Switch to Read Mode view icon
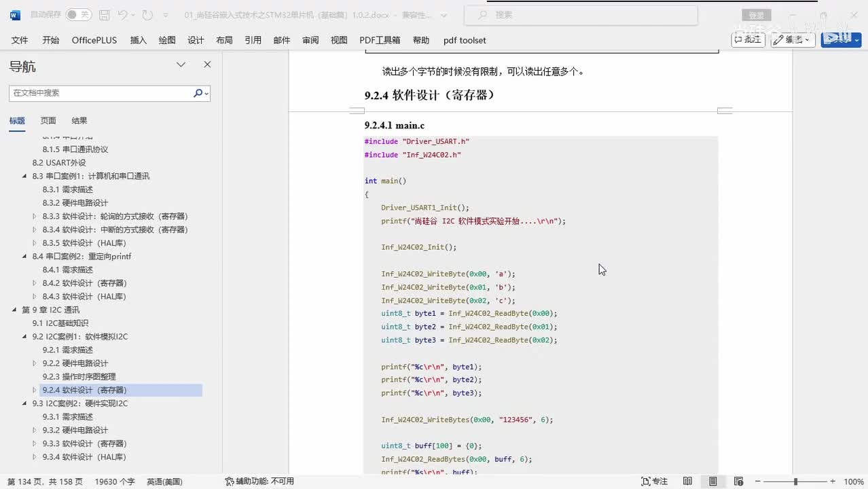 coord(688,482)
